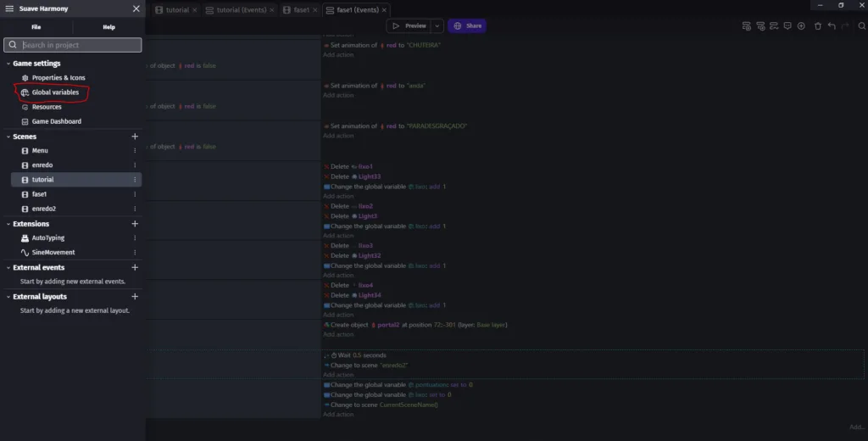Add action under Set animation to "anda"
Image resolution: width=868 pixels, height=441 pixels.
(x=338, y=95)
